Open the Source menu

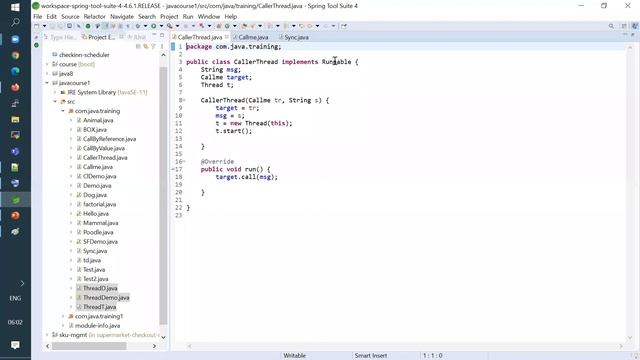pos(70,16)
